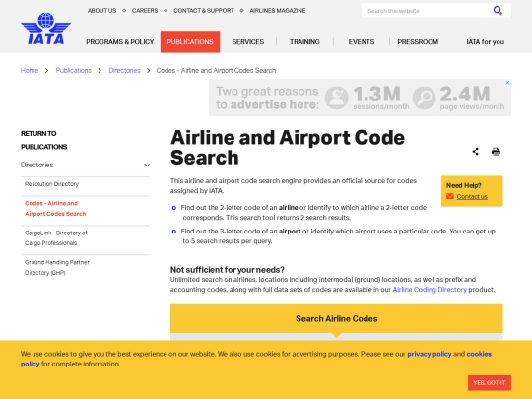Screen dimensions: 532x399
Task: Open the PUBLICATIONS menu tab
Action: coord(190,41)
